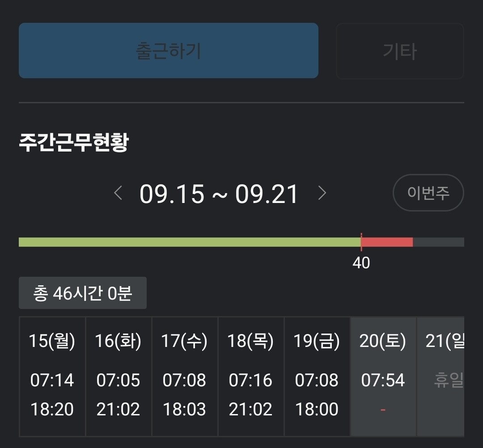This screenshot has height=448, width=483.
Task: Tap Tuesday's 21:02 clock-out time
Action: [118, 409]
